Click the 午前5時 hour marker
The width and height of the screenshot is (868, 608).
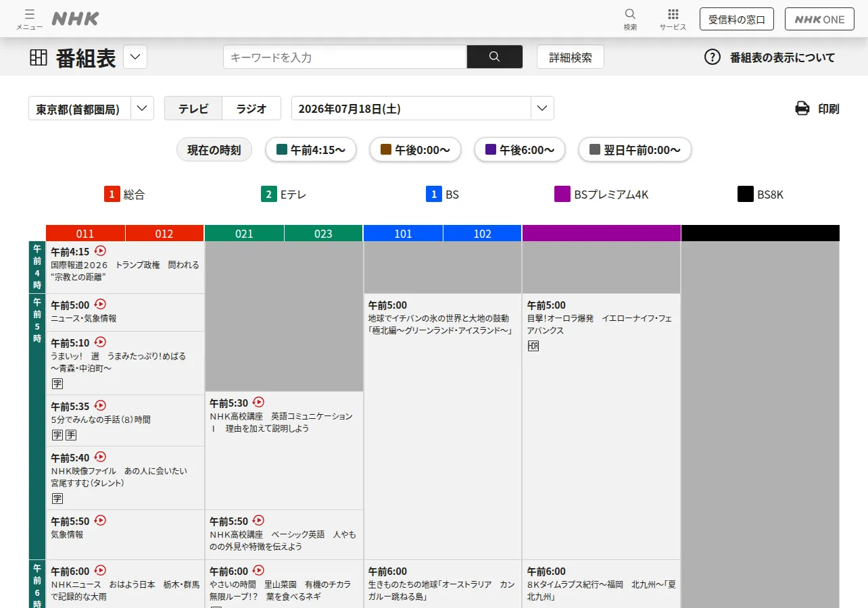37,426
